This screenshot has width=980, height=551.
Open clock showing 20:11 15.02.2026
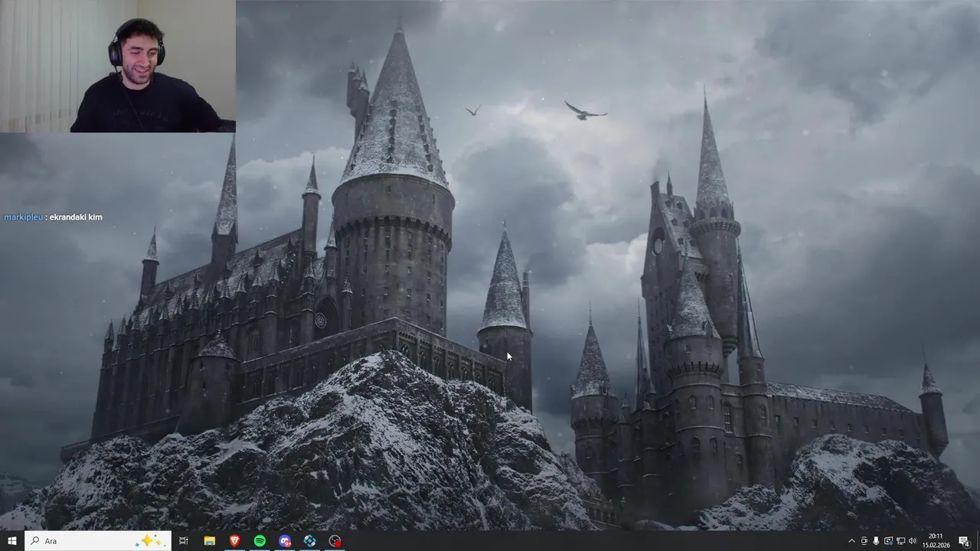tap(936, 541)
